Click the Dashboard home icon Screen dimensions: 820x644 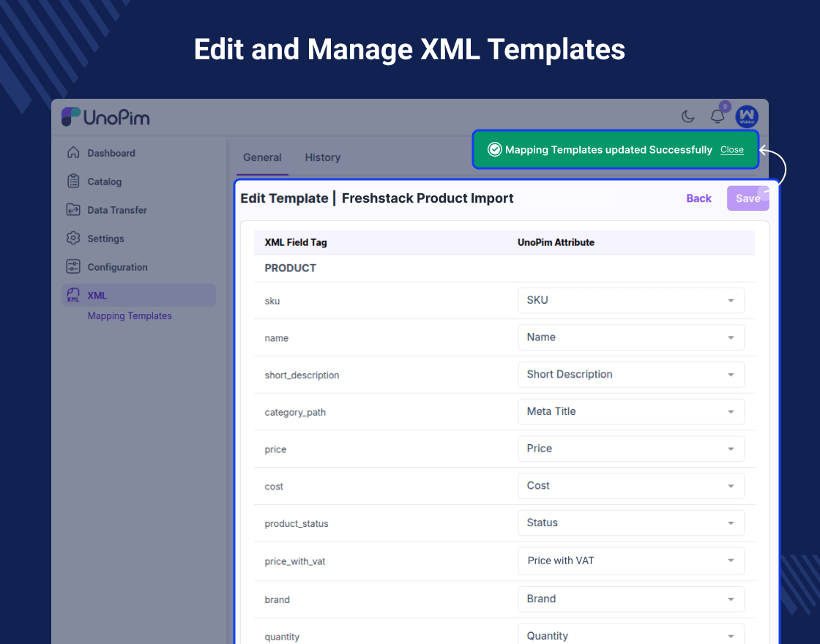tap(73, 153)
